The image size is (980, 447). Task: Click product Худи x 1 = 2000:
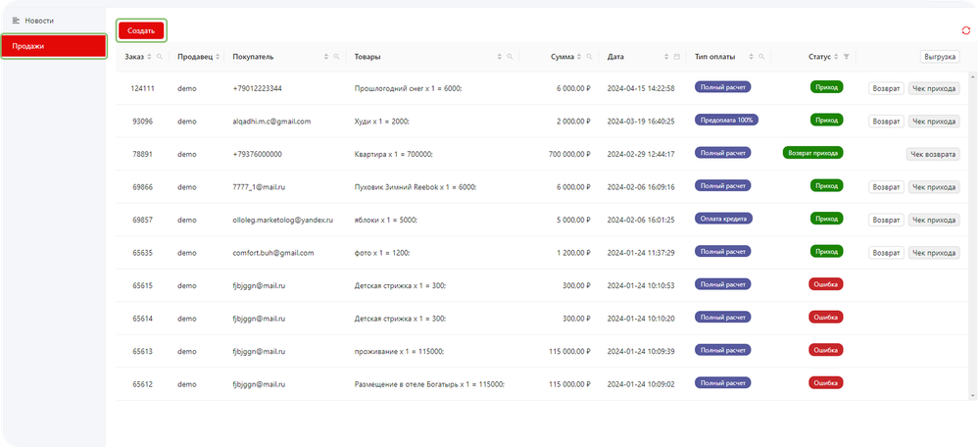point(382,122)
